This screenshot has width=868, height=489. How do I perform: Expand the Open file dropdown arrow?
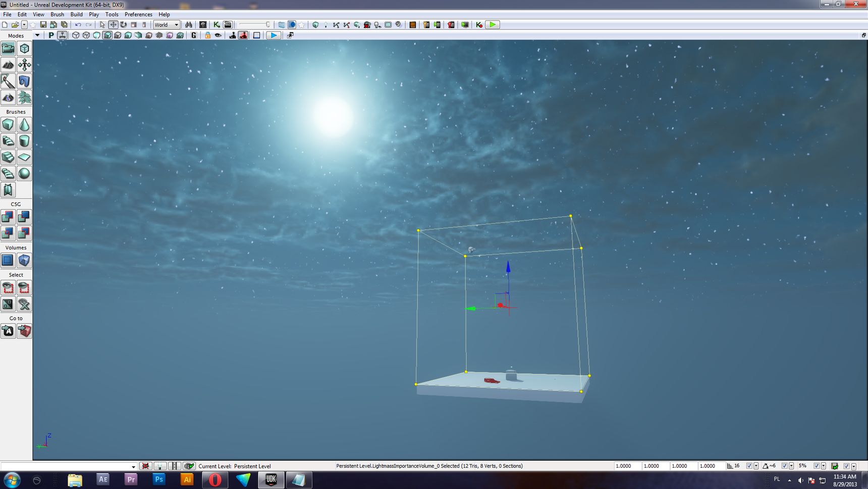[24, 25]
